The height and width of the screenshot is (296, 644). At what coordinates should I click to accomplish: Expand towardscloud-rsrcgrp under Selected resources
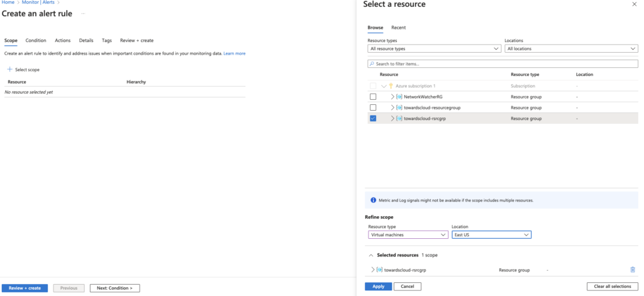[372, 270]
